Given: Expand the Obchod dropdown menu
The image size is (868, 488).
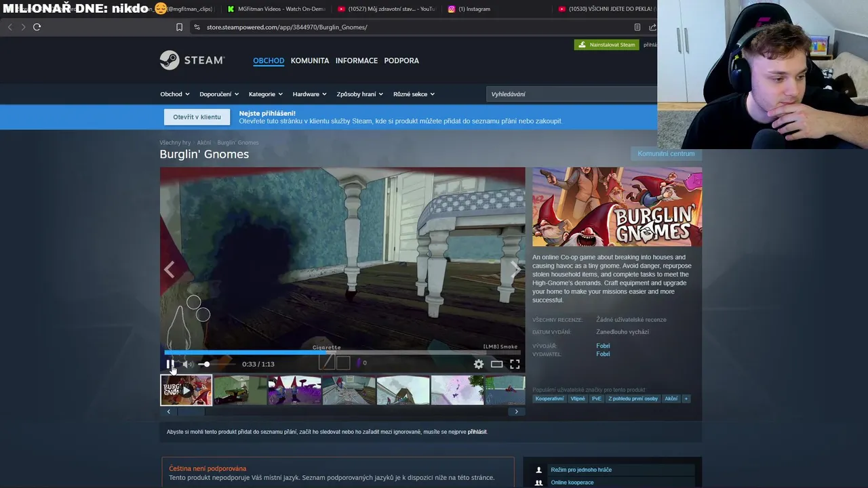Looking at the screenshot, I should pos(175,94).
